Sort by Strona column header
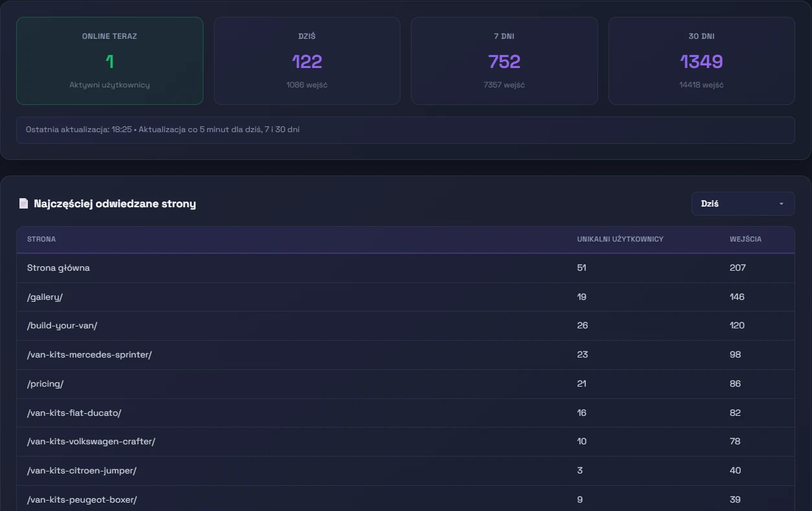 click(41, 239)
